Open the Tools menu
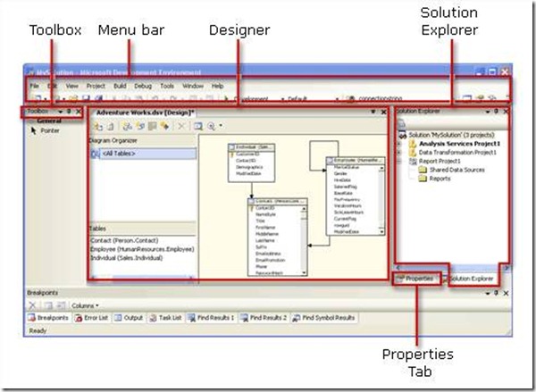 pos(167,86)
